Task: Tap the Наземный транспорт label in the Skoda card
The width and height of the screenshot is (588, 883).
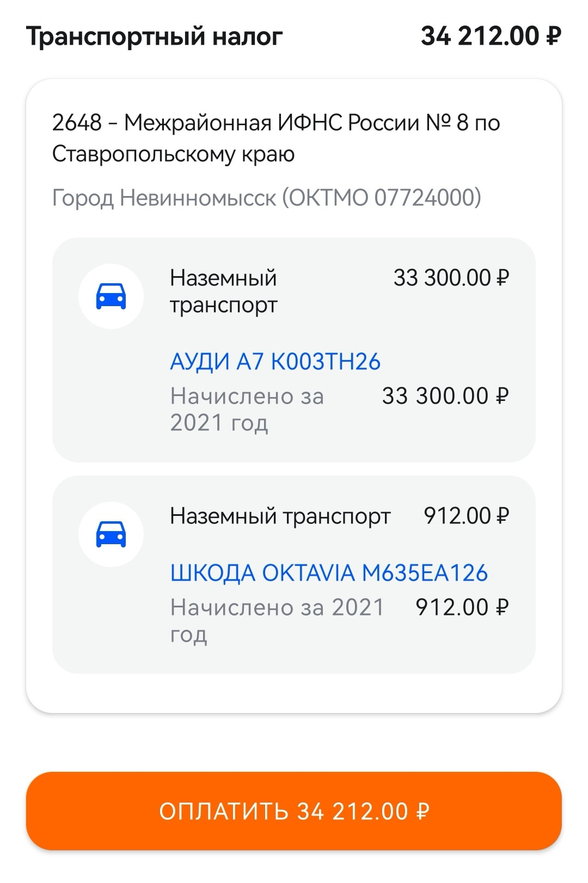Action: pos(280,516)
